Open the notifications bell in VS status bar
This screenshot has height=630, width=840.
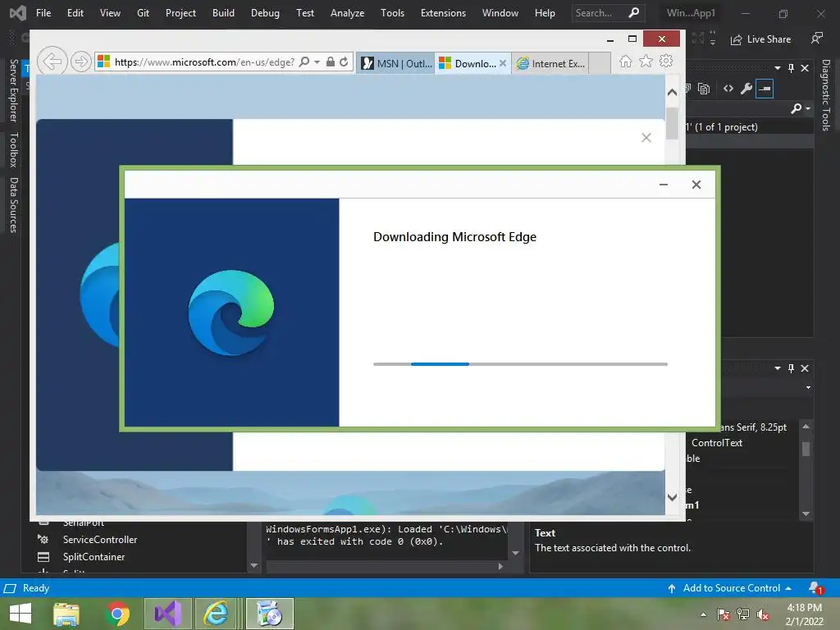click(815, 588)
